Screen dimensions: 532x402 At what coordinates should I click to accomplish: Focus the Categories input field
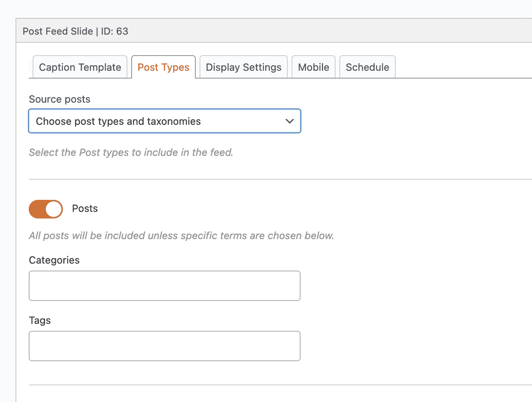pyautogui.click(x=165, y=286)
